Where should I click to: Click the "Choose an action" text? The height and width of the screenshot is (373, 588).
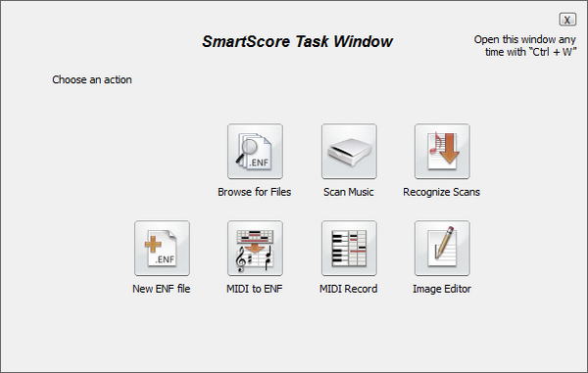click(x=92, y=79)
